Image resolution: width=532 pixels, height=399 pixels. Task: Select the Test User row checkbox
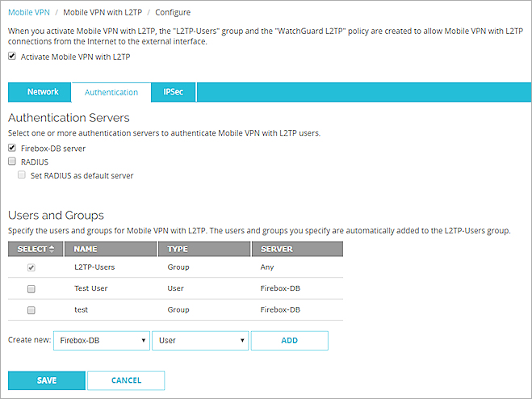[x=31, y=288]
